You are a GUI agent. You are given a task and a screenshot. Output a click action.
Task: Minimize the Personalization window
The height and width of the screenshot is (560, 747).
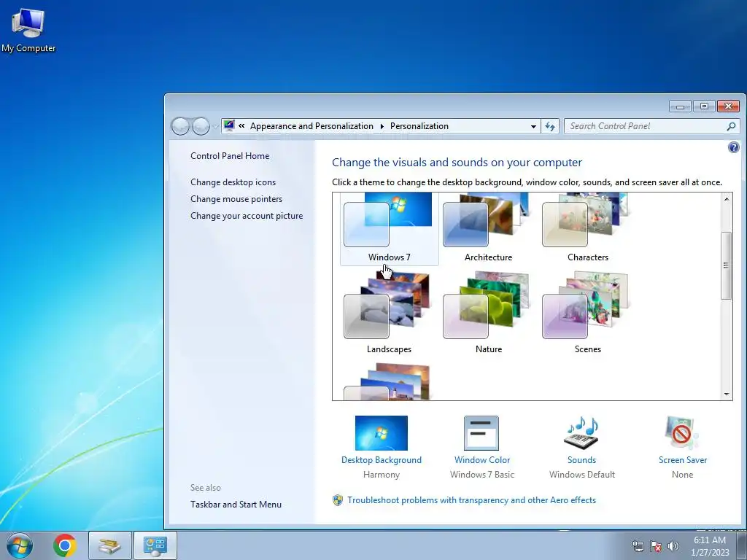click(681, 106)
